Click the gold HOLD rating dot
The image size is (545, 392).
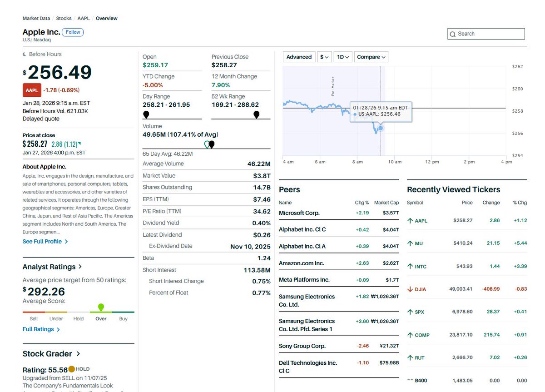(71, 369)
